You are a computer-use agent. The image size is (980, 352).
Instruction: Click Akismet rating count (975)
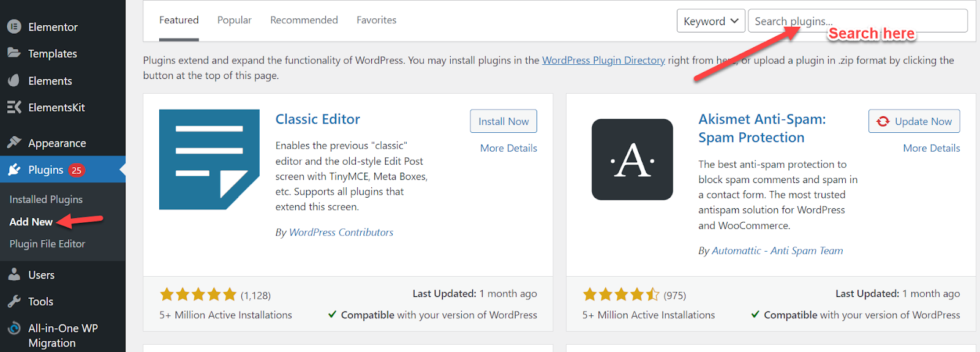click(674, 296)
